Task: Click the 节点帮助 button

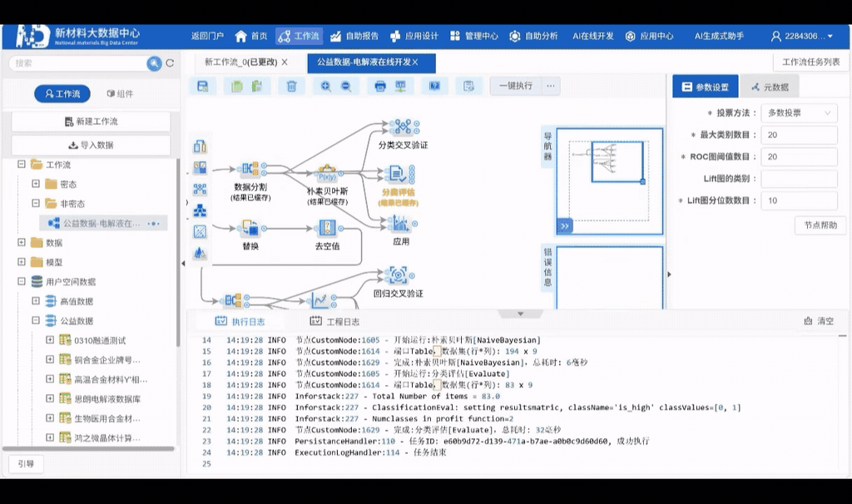Action: [x=820, y=225]
